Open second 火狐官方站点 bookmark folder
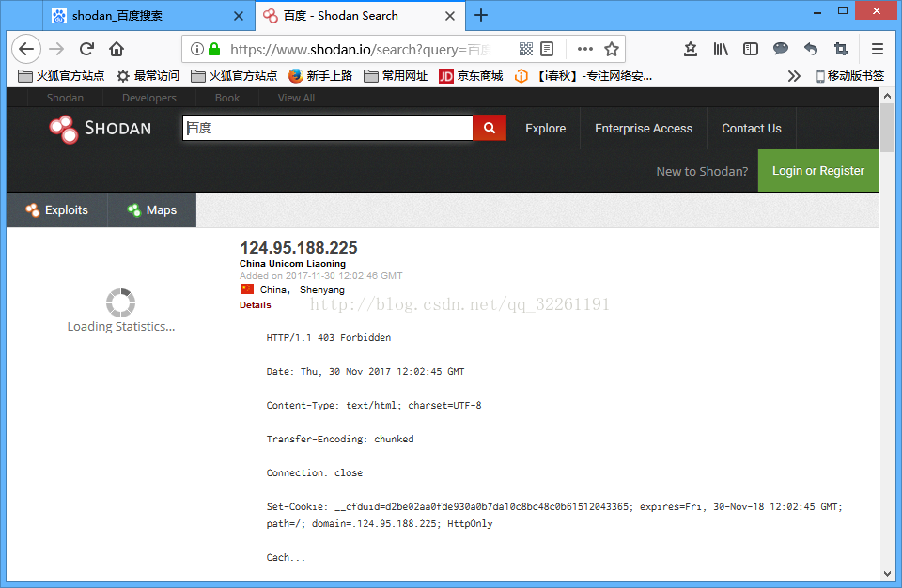Screen dimensions: 902x588 (x=234, y=76)
